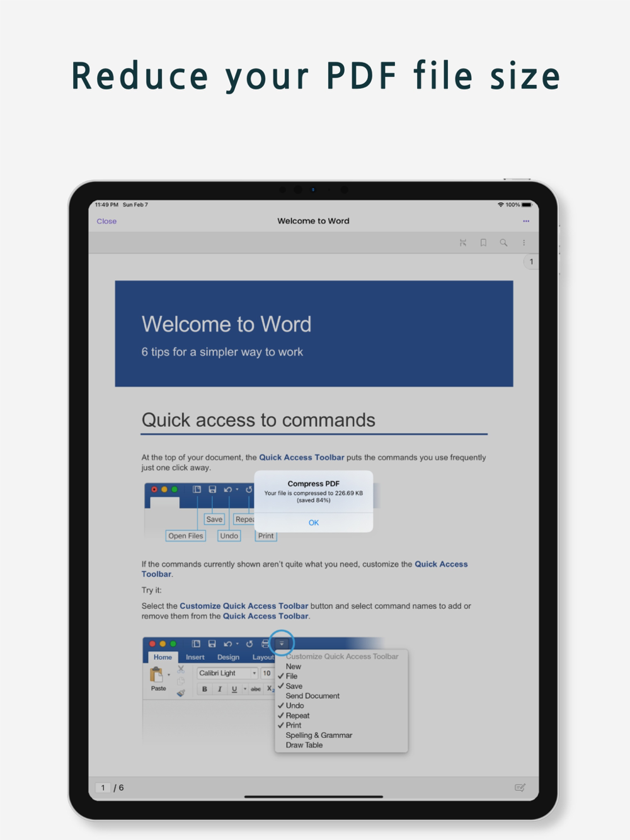Click the circled Customize Quick Access Toolbar arrow
This screenshot has height=840, width=630.
[282, 643]
